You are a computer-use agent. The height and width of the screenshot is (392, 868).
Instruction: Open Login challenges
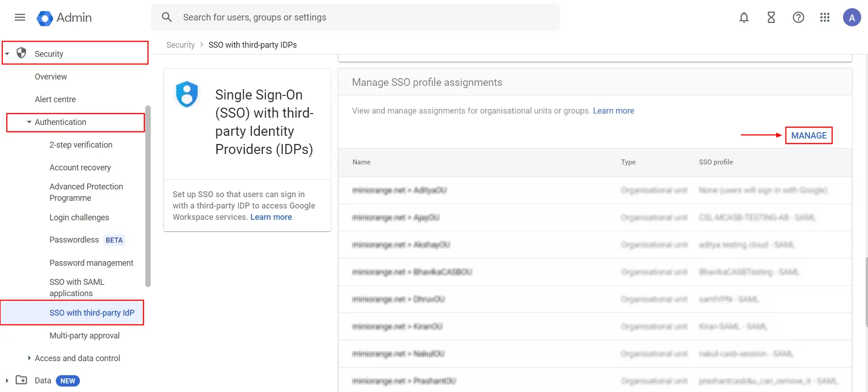click(79, 218)
